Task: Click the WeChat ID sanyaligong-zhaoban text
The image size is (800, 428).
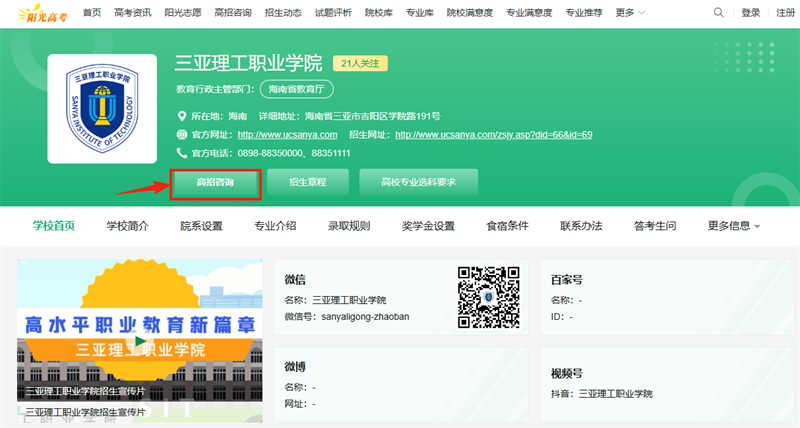Action: point(365,317)
